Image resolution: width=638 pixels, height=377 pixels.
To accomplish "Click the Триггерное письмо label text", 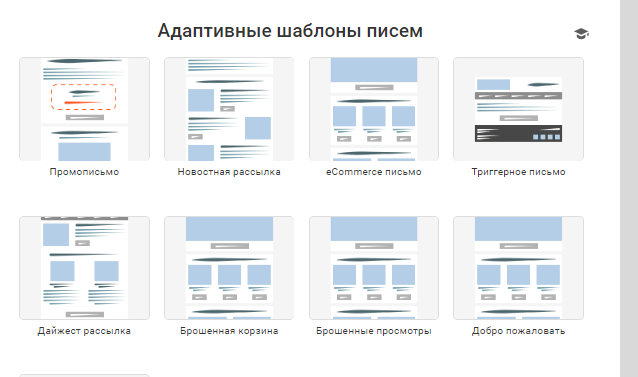I will point(518,172).
